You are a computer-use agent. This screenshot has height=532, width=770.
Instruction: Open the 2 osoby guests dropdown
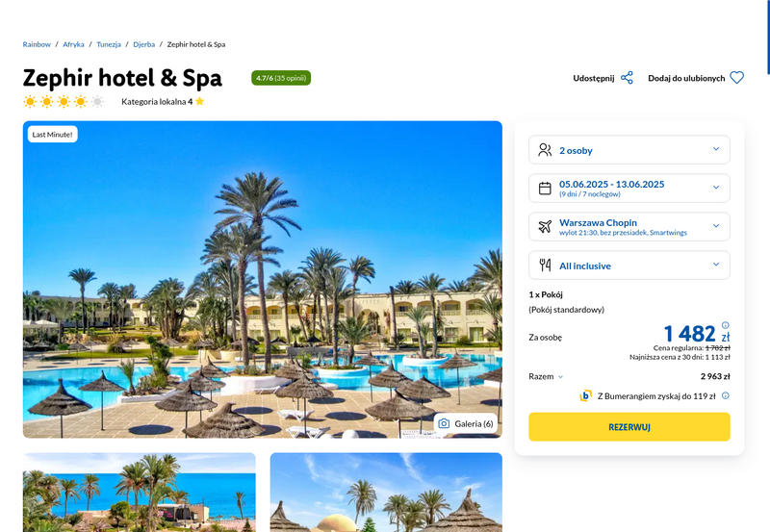(629, 150)
